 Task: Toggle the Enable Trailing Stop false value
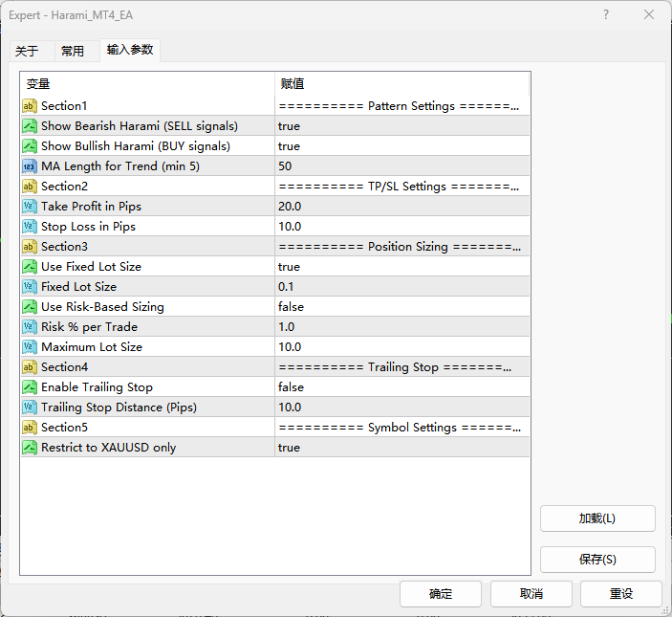click(x=291, y=387)
